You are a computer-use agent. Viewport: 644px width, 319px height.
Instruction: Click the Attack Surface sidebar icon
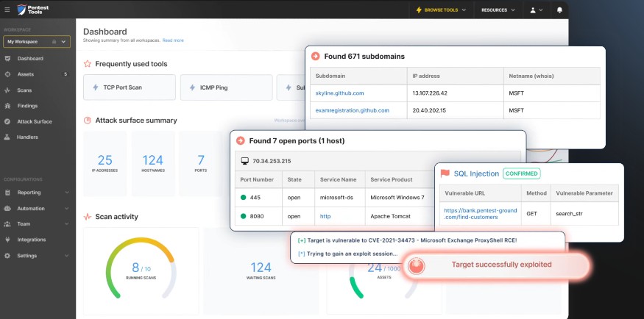point(7,121)
